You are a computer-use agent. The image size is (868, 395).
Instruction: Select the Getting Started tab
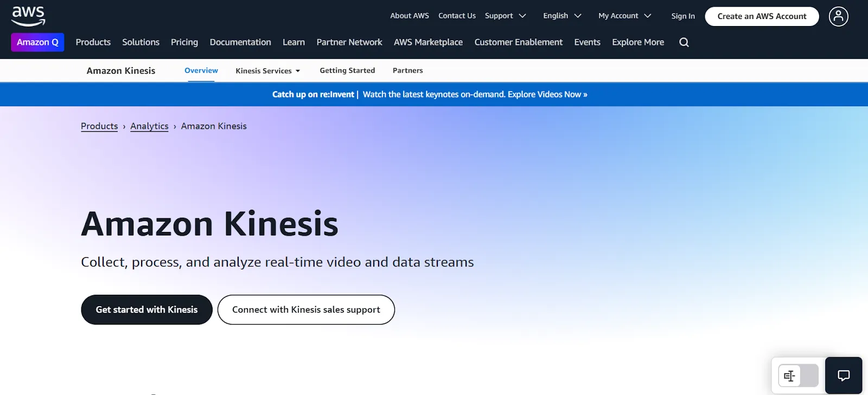point(347,70)
